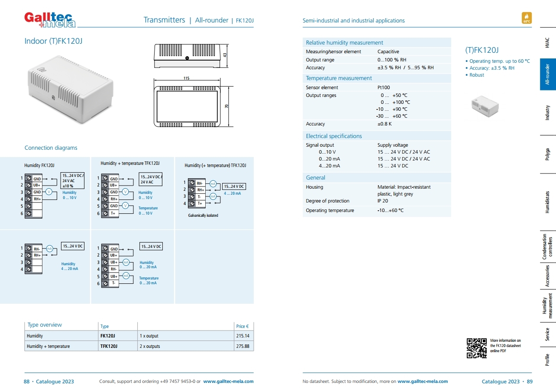Click the Galltec+mela logo
Screen dimensions: 556x392
click(x=49, y=19)
